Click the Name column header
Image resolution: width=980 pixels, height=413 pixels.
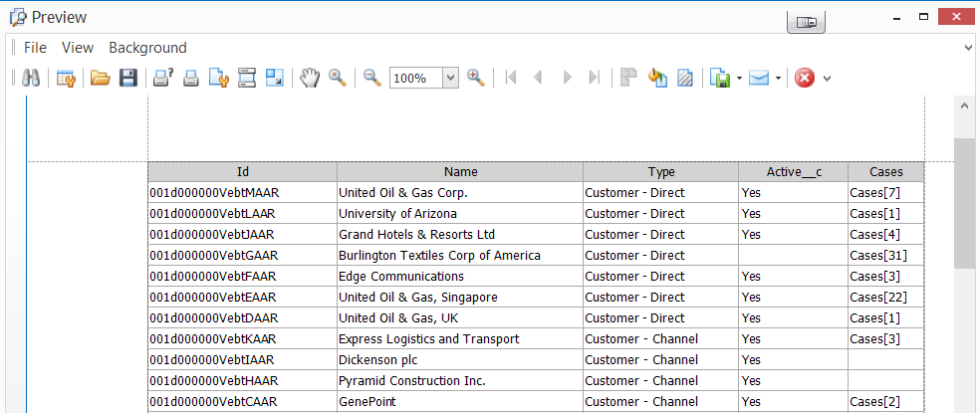coord(461,172)
